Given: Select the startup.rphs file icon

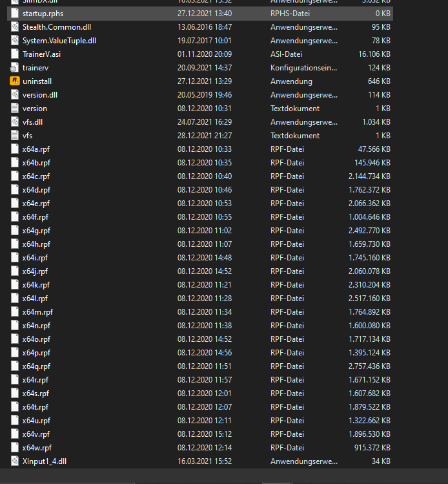Looking at the screenshot, I should (x=14, y=14).
